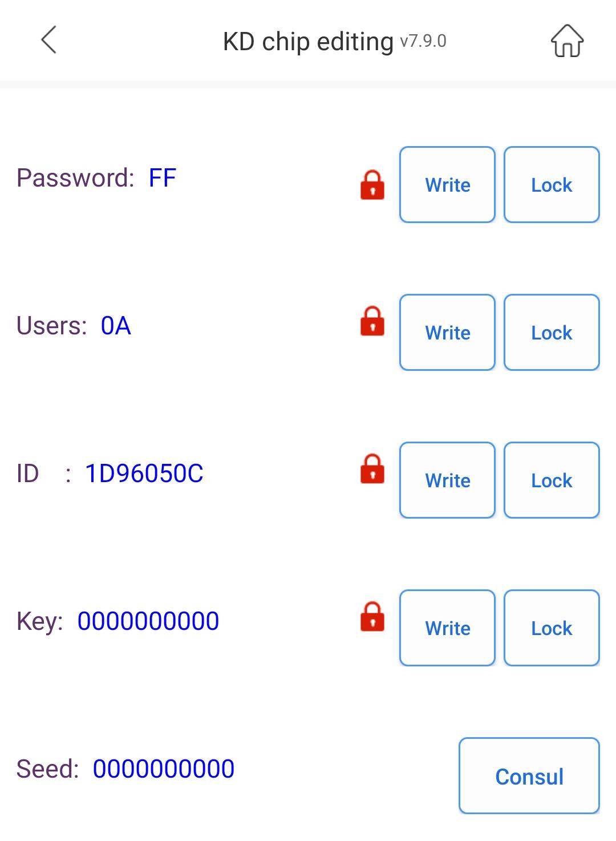
Task: Write the Key value
Action: pyautogui.click(x=448, y=628)
